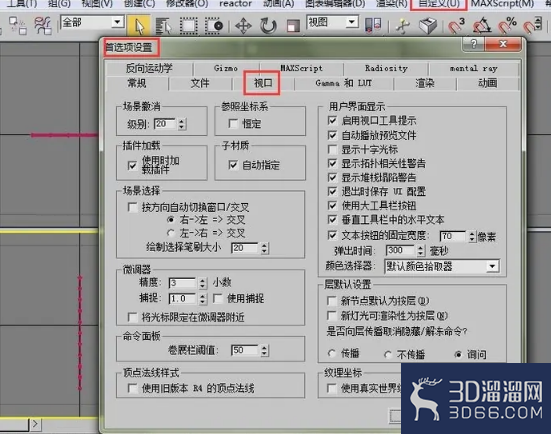Click the 弹出时间 300 input field
The image size is (551, 434).
pyautogui.click(x=400, y=251)
